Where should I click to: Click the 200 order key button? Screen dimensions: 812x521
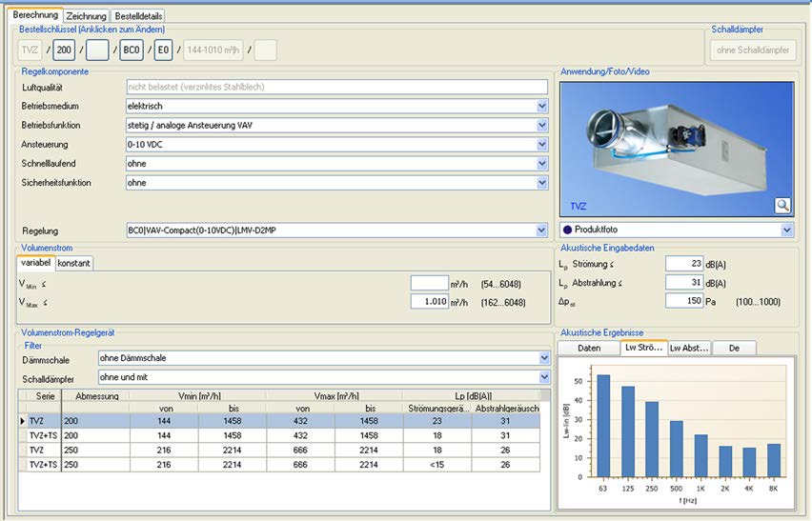(x=64, y=50)
